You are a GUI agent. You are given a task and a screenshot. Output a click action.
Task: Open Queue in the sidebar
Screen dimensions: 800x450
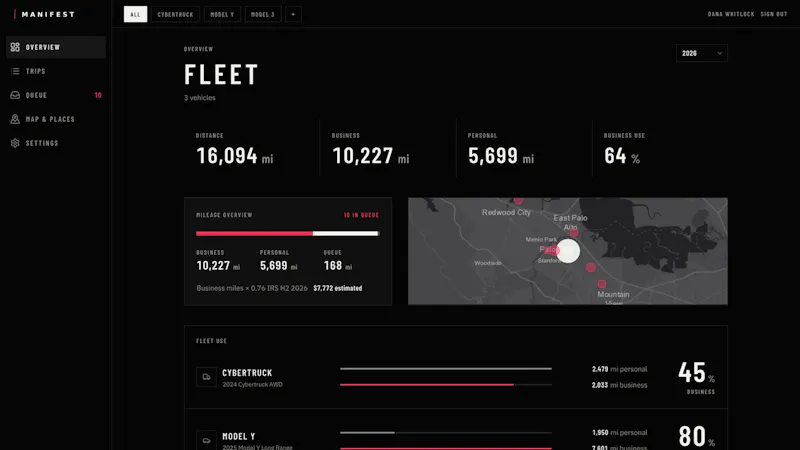[56, 95]
